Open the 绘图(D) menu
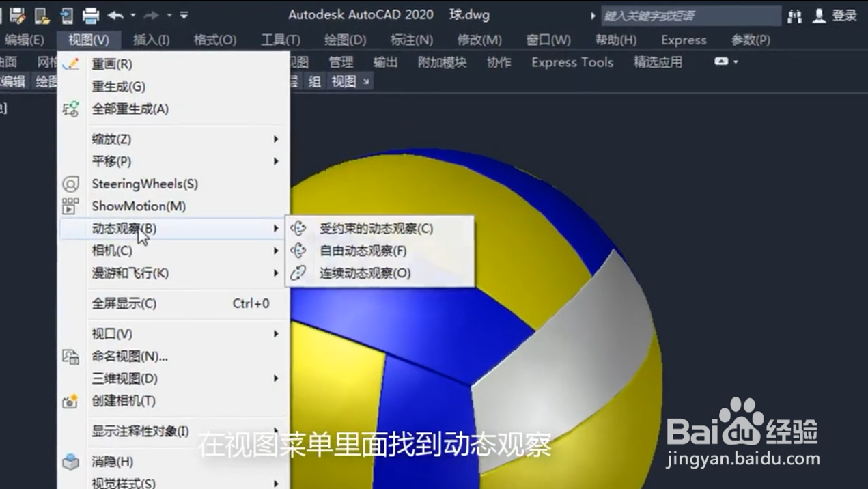 pos(345,40)
